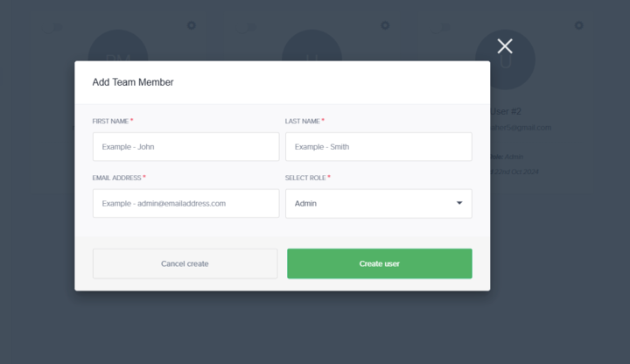
Task: Click the Select Role label
Action: pos(305,178)
